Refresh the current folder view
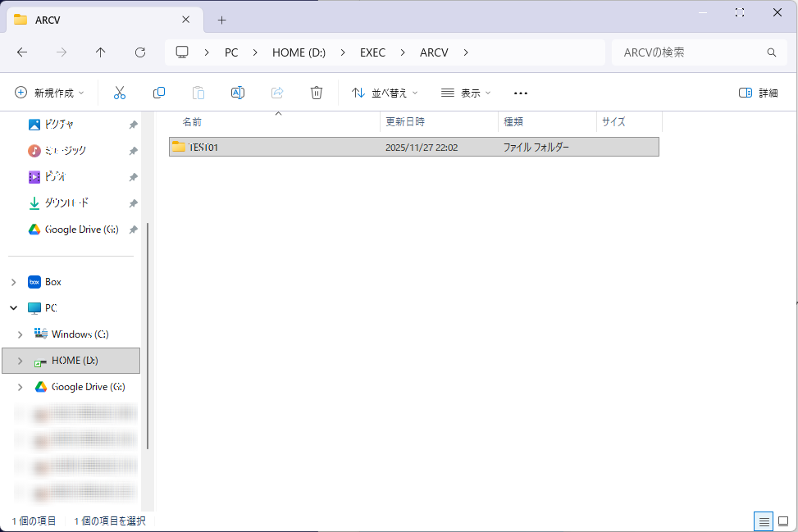Image resolution: width=798 pixels, height=532 pixels. tap(140, 52)
